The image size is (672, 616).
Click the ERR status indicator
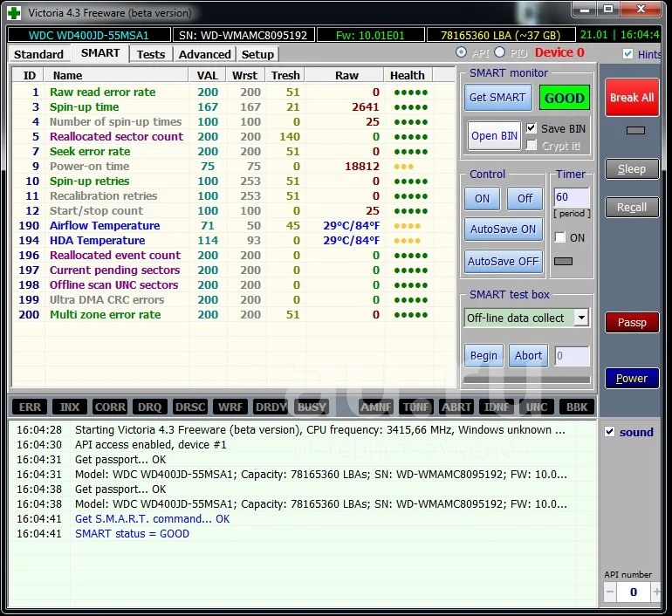tap(30, 407)
